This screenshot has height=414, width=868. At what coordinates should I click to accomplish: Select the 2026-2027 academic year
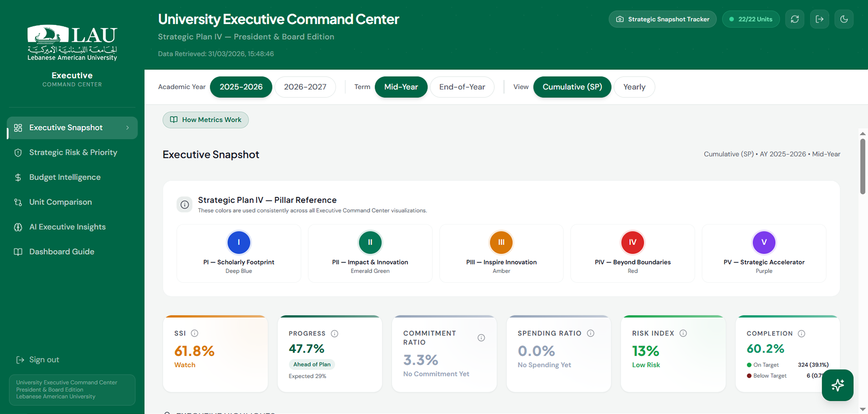[305, 87]
